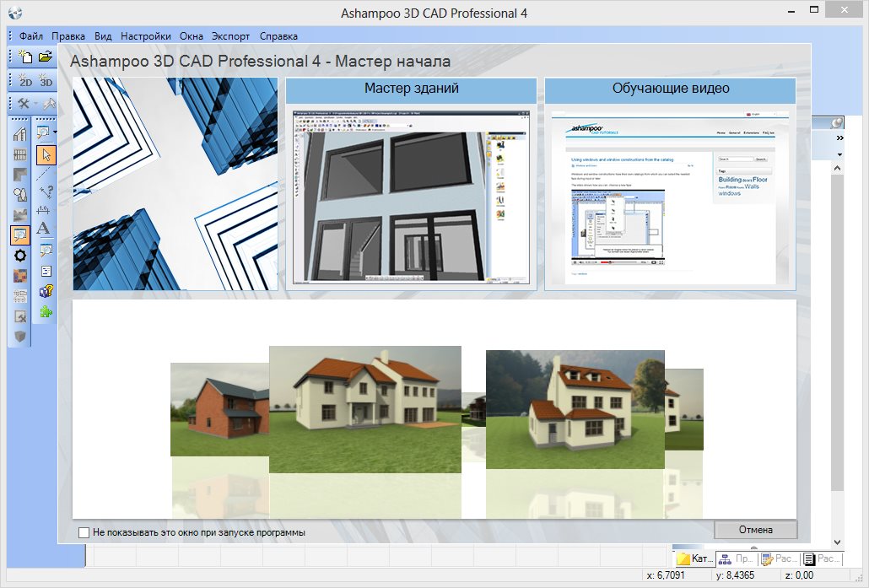
Task: Create a new project with the new-file icon
Action: [x=25, y=57]
